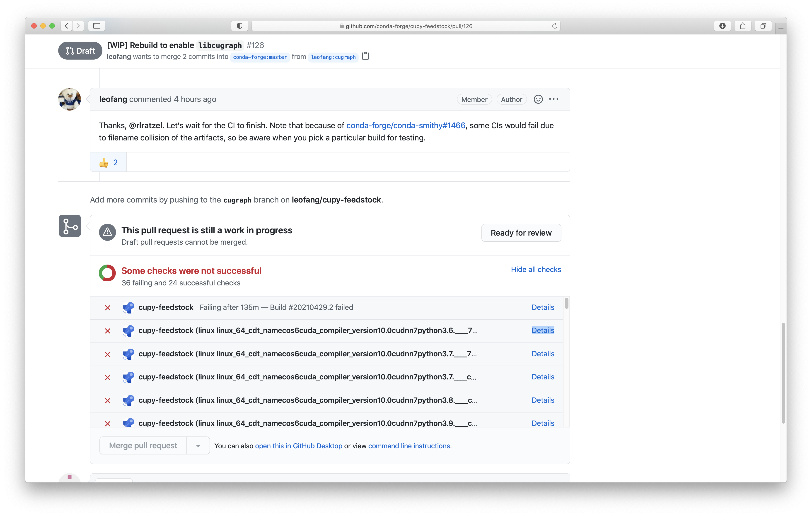812x516 pixels.
Task: Open the conda-forge/conda-smithy#1466 issue link
Action: coord(406,125)
